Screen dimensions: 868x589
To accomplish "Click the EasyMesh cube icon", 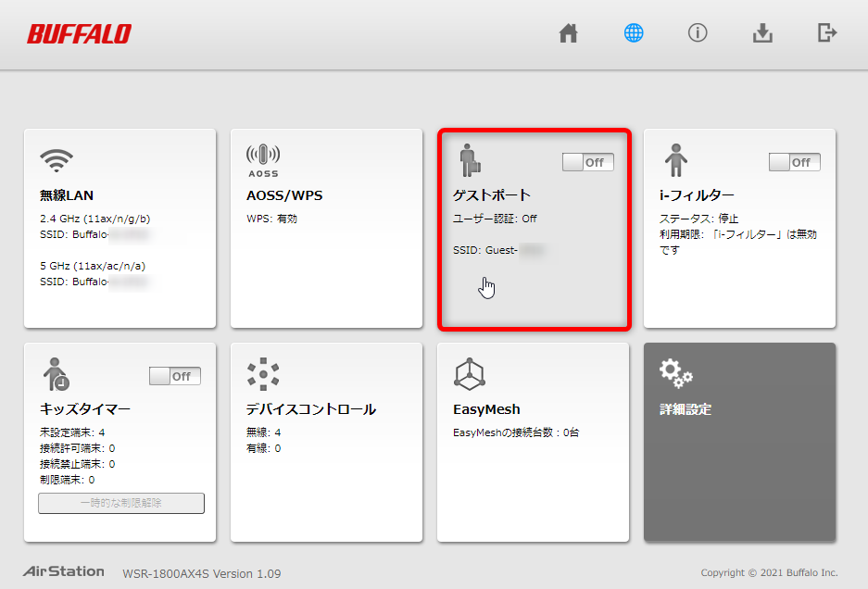I will pyautogui.click(x=470, y=374).
